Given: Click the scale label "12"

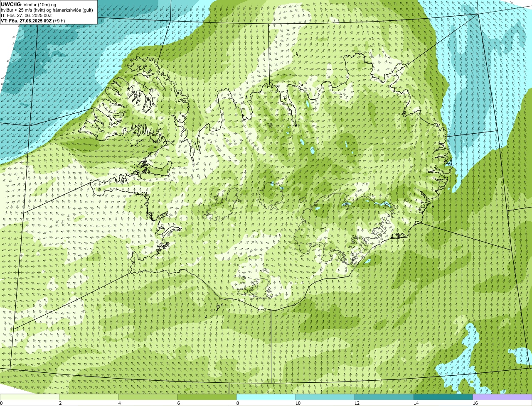Looking at the screenshot, I should (x=357, y=403).
